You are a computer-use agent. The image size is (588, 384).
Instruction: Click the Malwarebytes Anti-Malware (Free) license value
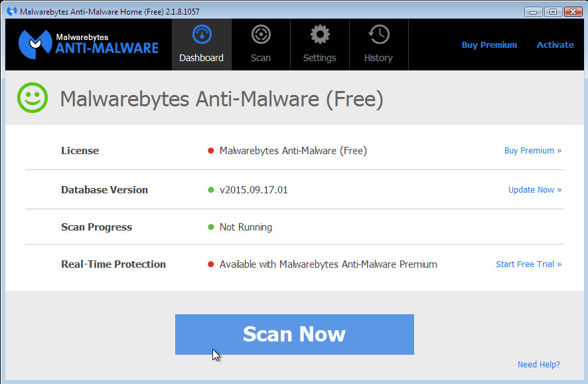(293, 151)
